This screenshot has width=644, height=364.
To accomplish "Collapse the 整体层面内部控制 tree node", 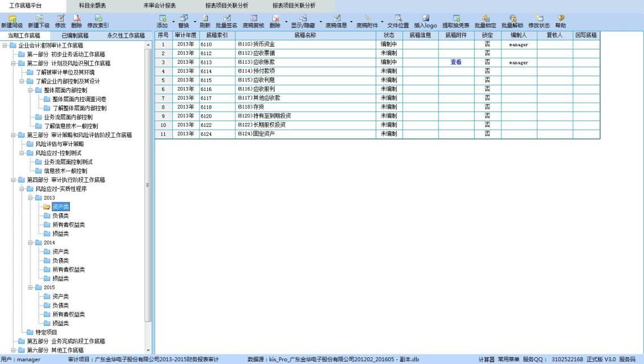I will 30,90.
